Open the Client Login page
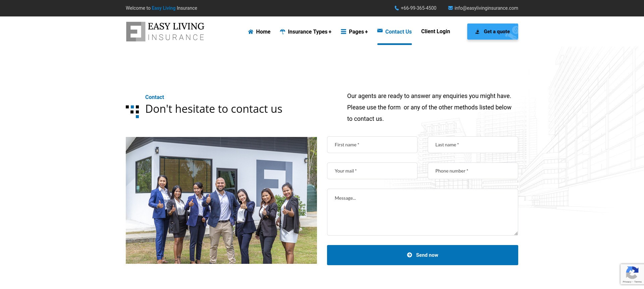644x289 pixels. pyautogui.click(x=435, y=31)
